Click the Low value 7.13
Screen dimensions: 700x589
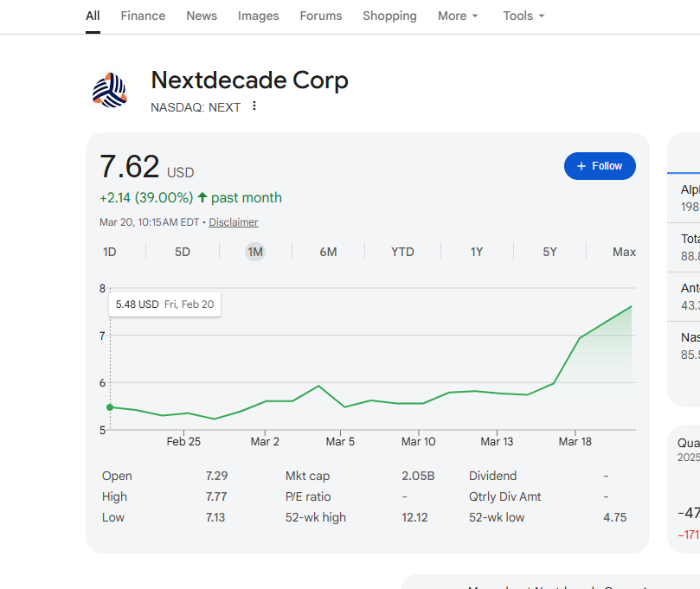tap(215, 517)
